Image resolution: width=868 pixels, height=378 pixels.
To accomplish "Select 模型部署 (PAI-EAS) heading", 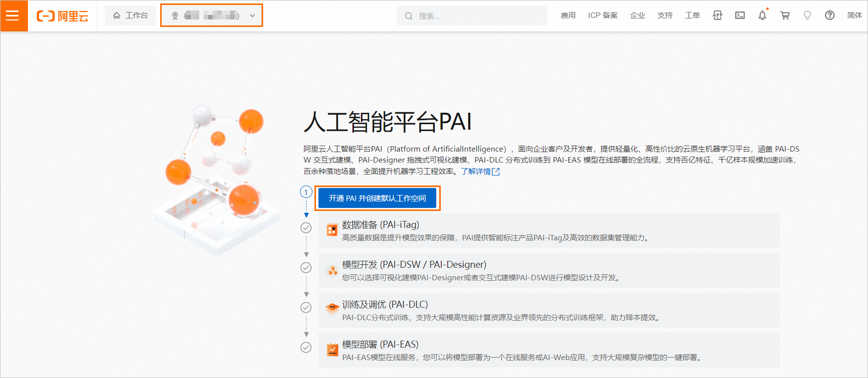I will (380, 345).
